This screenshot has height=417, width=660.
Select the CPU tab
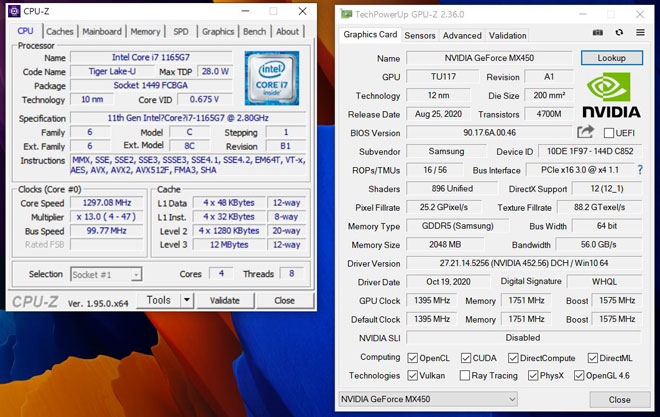25,31
